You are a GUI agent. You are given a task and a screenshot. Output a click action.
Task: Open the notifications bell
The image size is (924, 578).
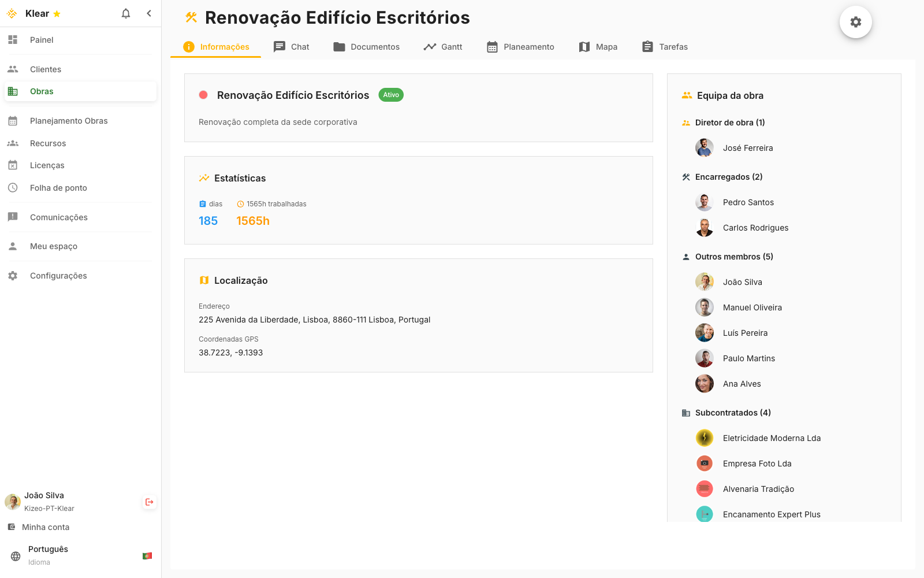(126, 13)
